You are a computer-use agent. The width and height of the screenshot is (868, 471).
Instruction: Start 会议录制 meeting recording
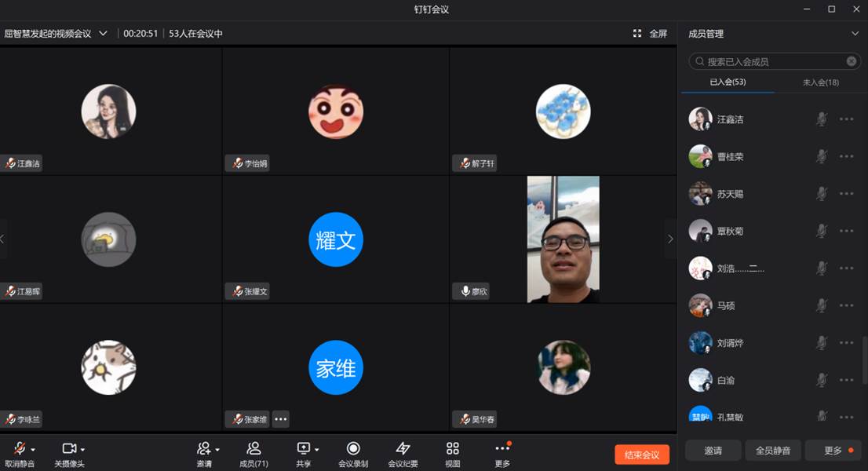pos(353,448)
